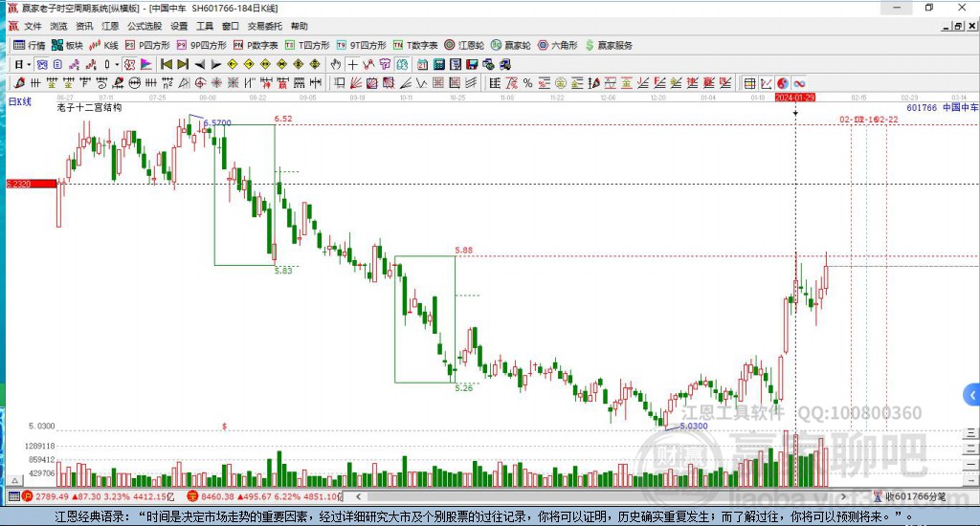Select the hand pan tool
Viewport: 980px width, 526px height.
click(x=336, y=64)
